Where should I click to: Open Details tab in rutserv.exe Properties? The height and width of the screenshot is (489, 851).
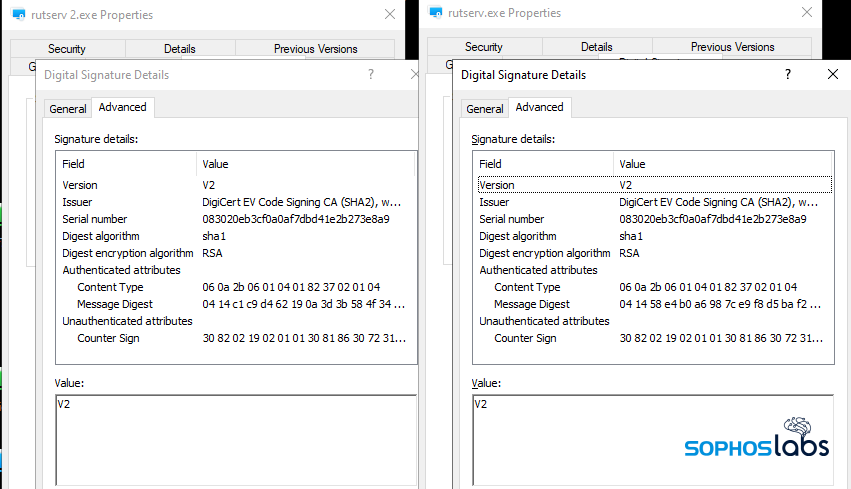click(x=597, y=47)
